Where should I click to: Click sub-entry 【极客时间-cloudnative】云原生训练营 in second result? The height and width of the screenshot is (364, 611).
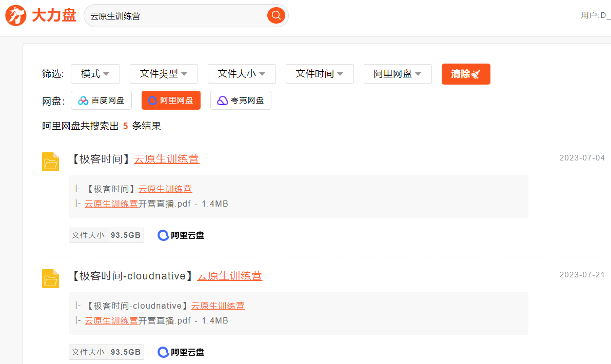click(165, 306)
